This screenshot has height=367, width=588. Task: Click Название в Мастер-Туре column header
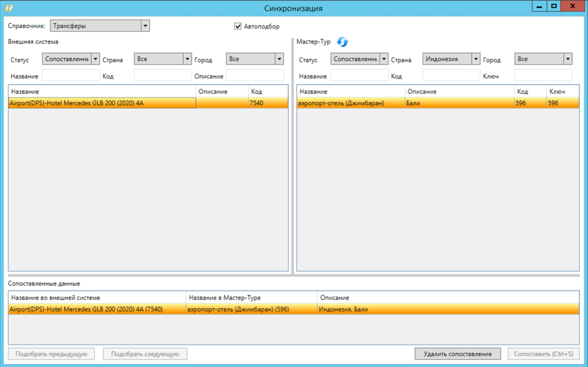[x=251, y=298]
